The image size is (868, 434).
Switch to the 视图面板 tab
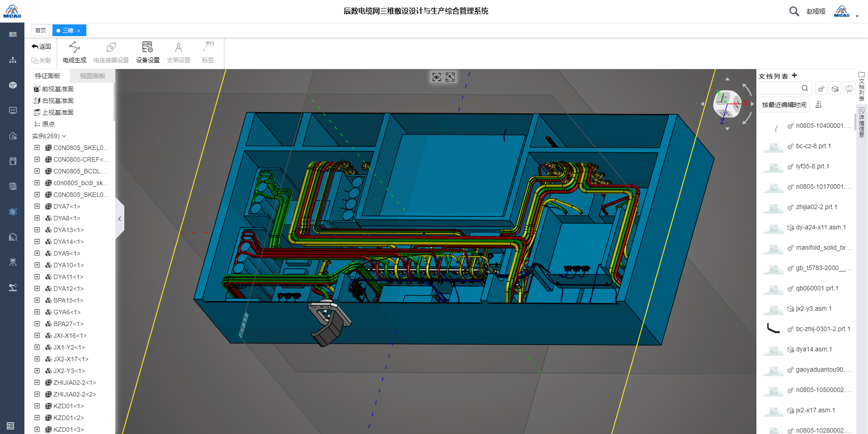point(93,76)
